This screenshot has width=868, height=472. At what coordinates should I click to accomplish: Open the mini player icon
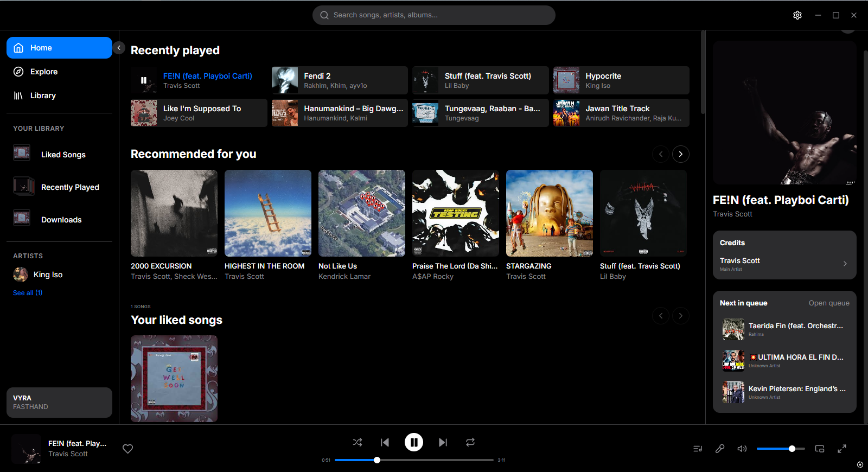point(820,449)
